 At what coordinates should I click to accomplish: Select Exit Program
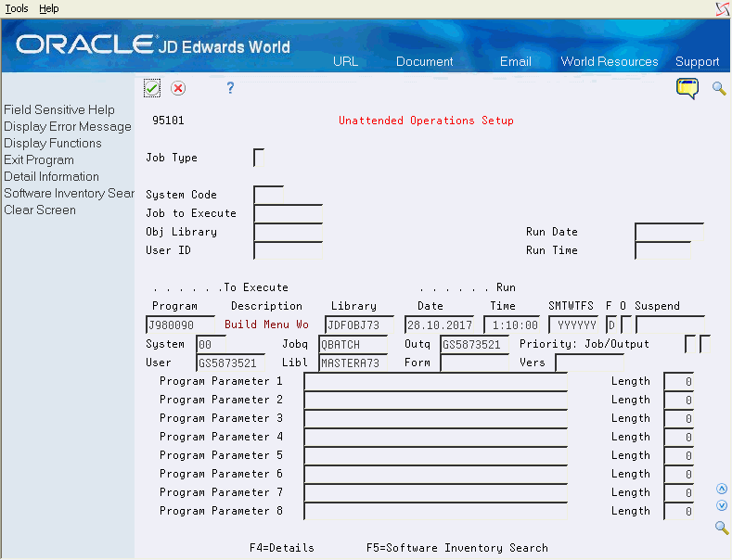tap(39, 160)
